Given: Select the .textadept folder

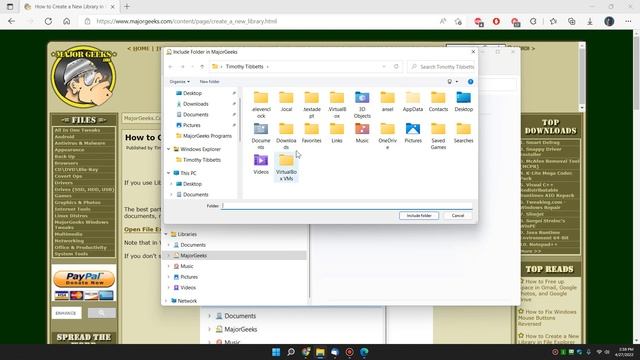Looking at the screenshot, I should click(x=311, y=104).
